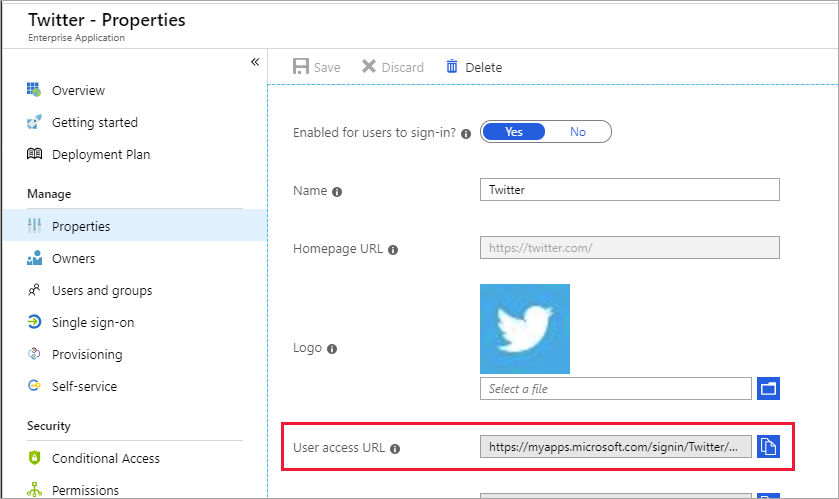Open Single sign-on settings
The height and width of the screenshot is (499, 839).
click(x=92, y=322)
